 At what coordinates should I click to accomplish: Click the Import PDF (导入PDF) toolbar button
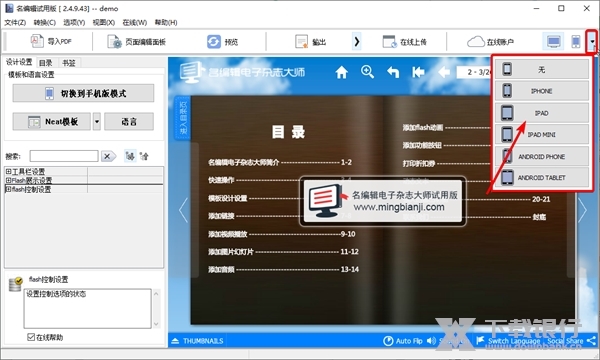coord(51,41)
